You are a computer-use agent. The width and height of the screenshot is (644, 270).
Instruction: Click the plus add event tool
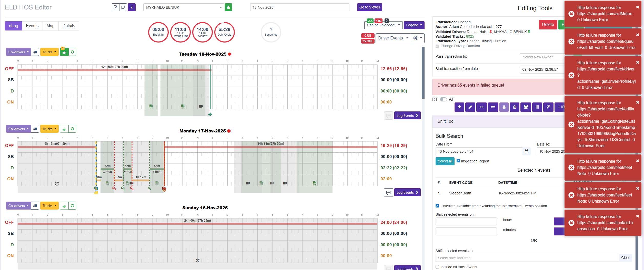pos(459,107)
